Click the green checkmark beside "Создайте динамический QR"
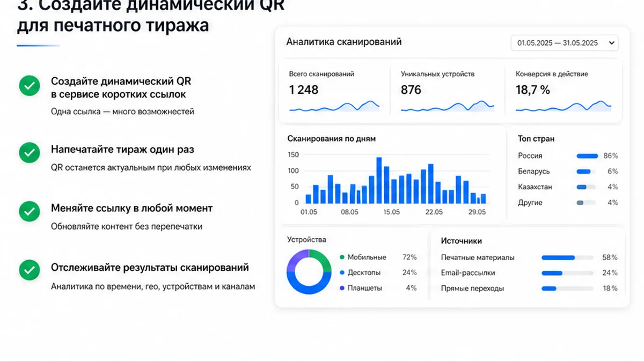The image size is (644, 362). point(30,86)
